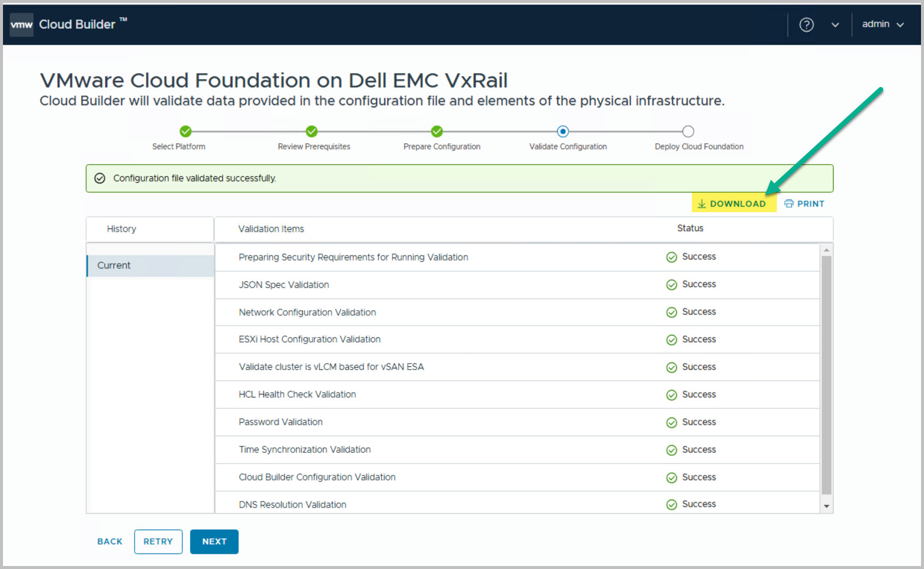Click HCL Health Check success icon
924x569 pixels.
coord(672,395)
